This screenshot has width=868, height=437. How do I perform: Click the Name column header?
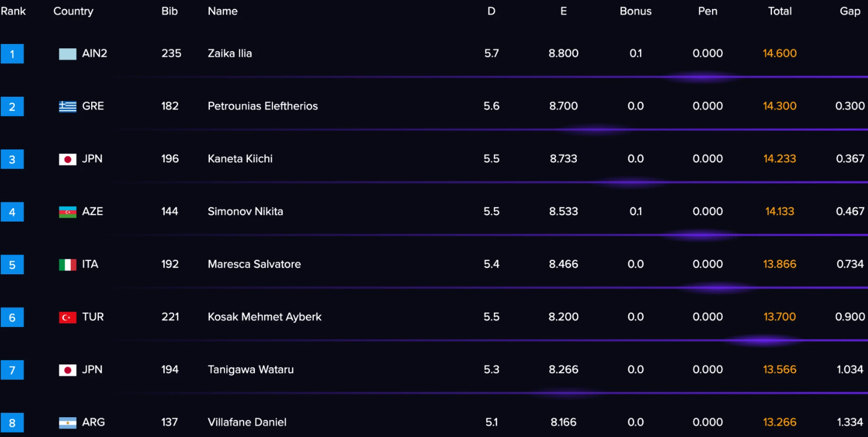[222, 11]
